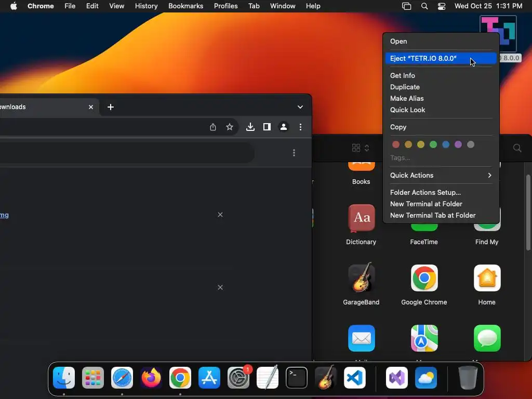Click the search downloads field

click(x=127, y=153)
